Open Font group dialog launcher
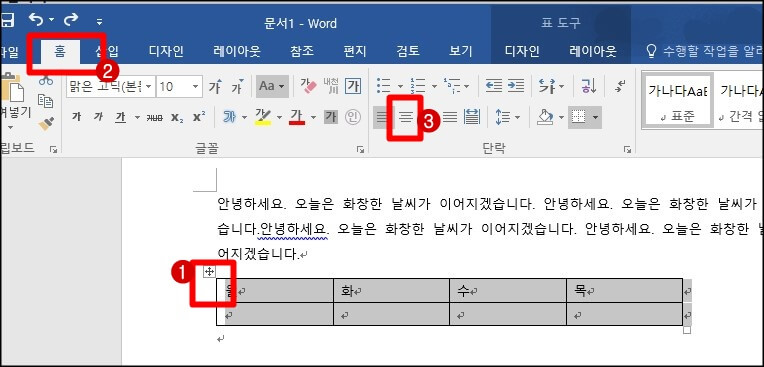Screen dimensions: 764x367 (x=360, y=150)
